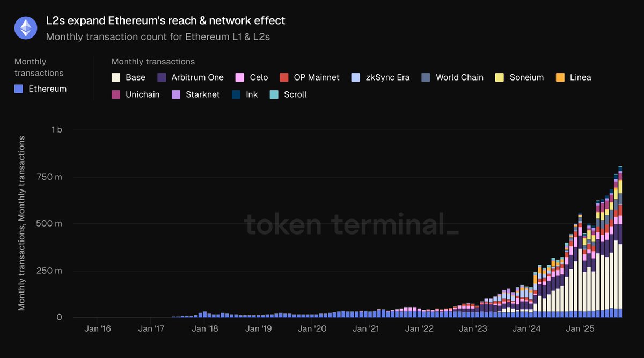Click the Ethereum blue legend swatch
The height and width of the screenshot is (358, 644).
19,89
